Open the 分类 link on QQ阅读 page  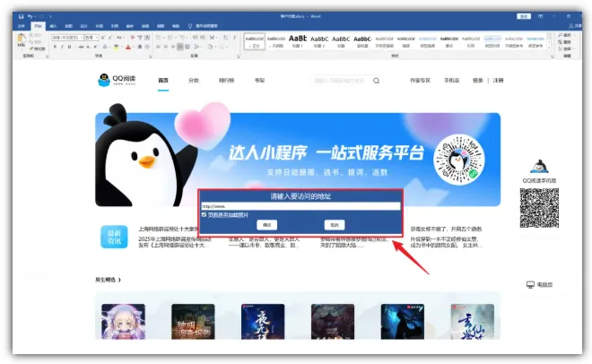pos(194,81)
